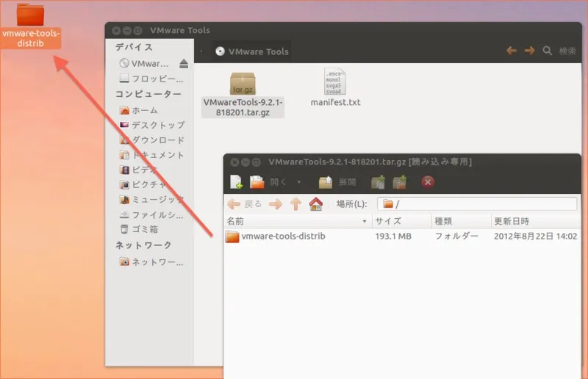Open ゴミ箱 trash in the sidebar
This screenshot has height=379, width=588.
(x=139, y=229)
